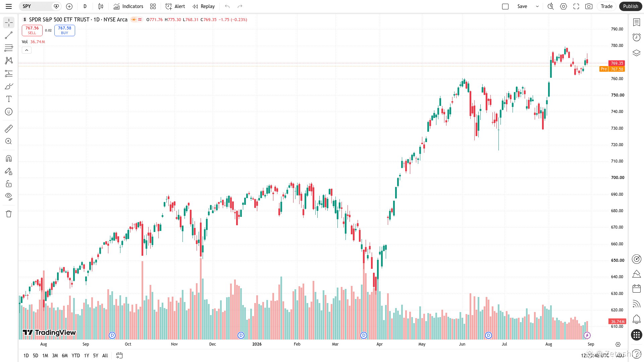This screenshot has width=644, height=362.
Task: Open the hamburger main menu
Action: 9,6
